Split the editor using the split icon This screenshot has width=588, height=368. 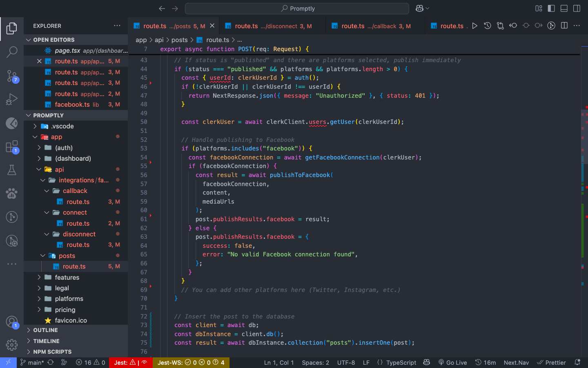coord(564,25)
